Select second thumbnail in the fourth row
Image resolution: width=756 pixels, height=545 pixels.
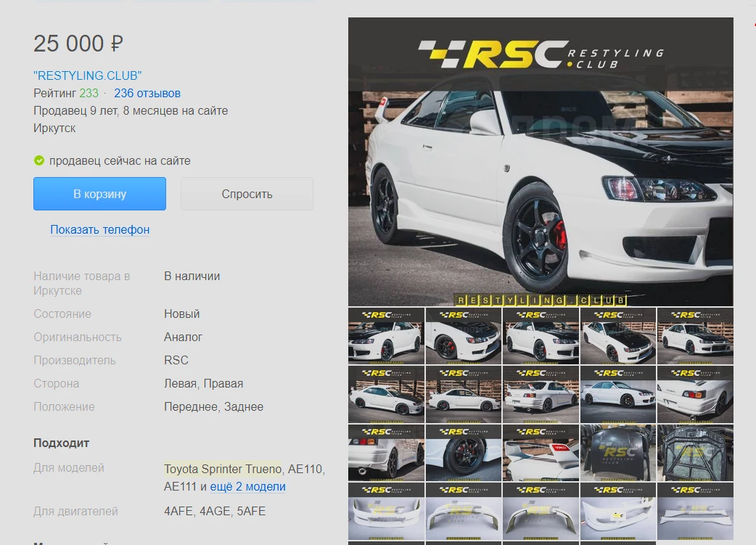464,511
